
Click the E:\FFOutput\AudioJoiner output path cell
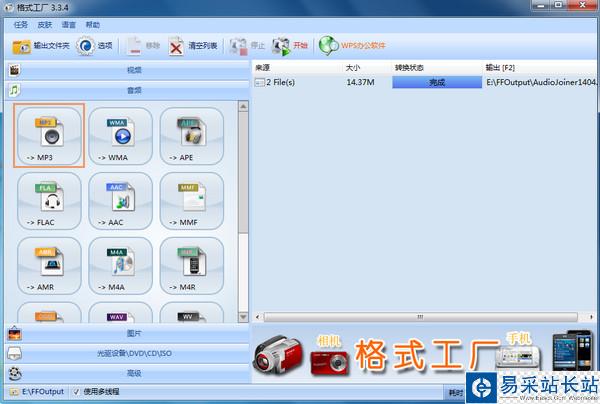point(541,82)
